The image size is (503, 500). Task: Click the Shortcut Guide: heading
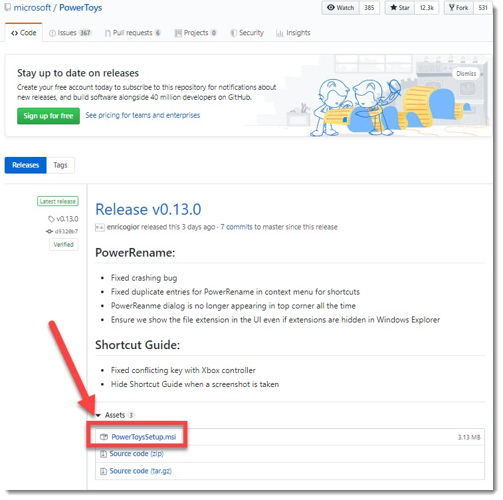tap(137, 345)
